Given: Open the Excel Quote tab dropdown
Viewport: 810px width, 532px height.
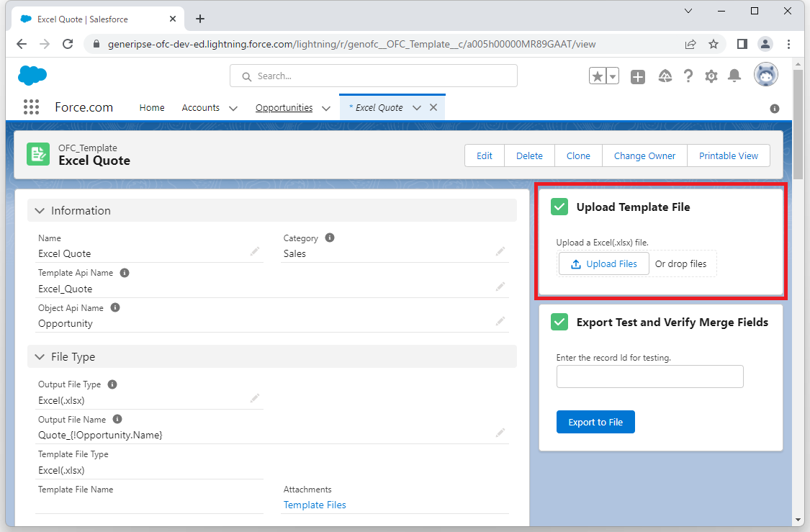Looking at the screenshot, I should pos(416,107).
